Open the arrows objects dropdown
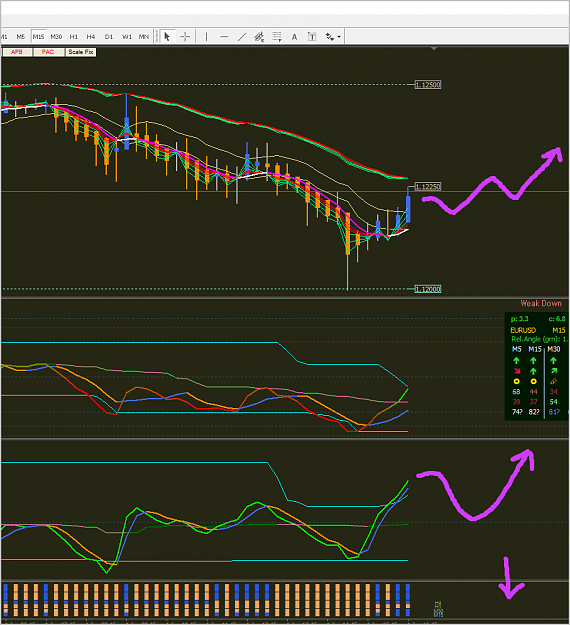570x625 pixels. point(333,37)
